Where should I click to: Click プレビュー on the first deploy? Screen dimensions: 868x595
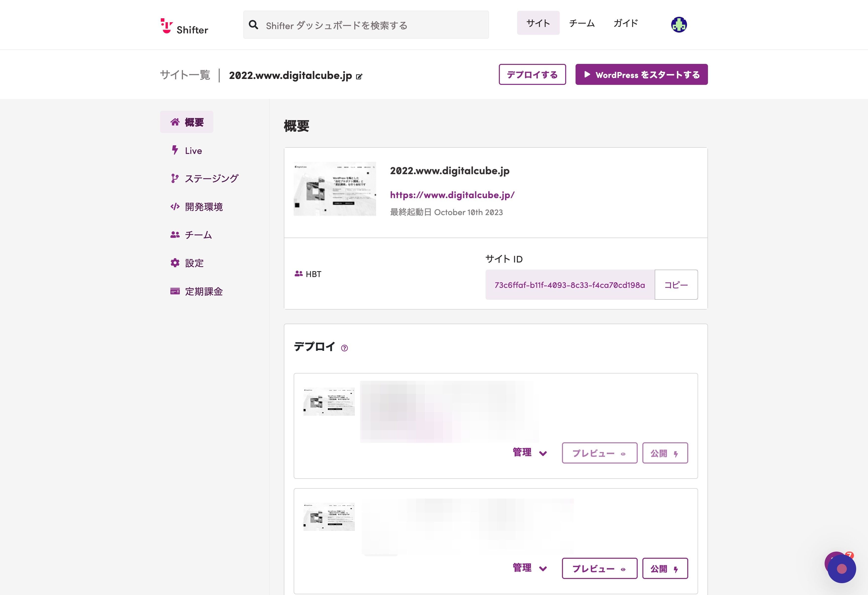pos(599,453)
